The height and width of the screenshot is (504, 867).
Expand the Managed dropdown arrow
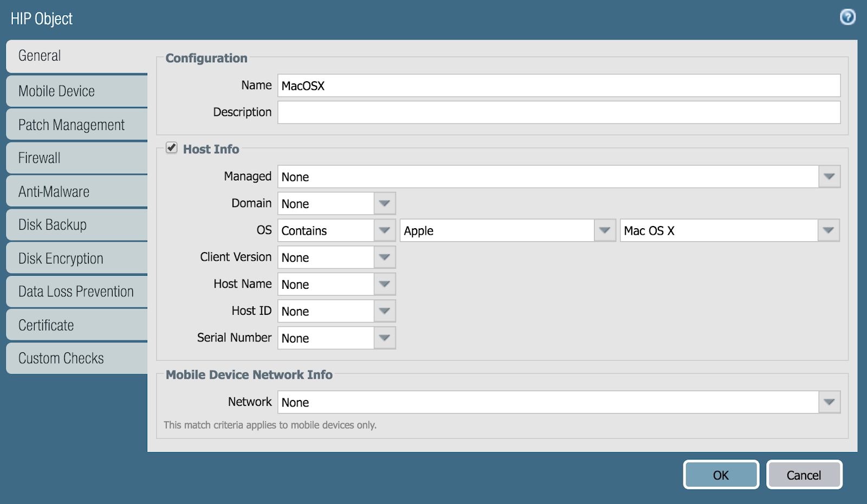(x=829, y=177)
